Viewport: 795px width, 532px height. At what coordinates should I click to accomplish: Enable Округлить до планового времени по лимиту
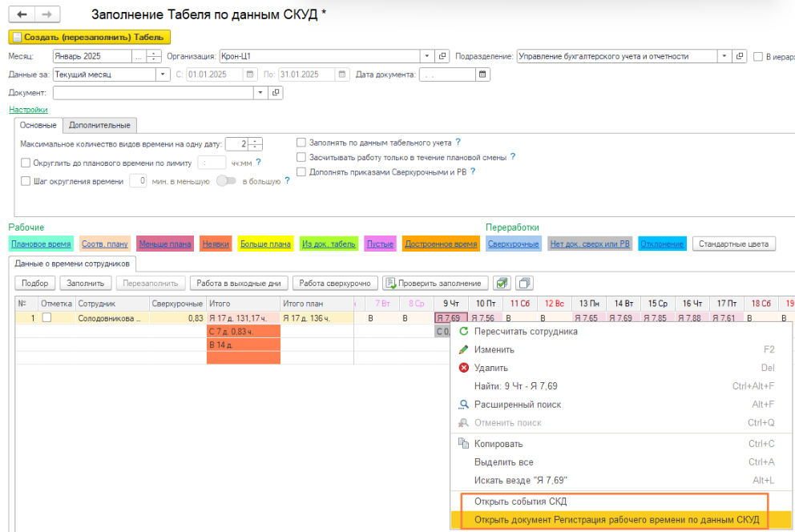pyautogui.click(x=26, y=163)
